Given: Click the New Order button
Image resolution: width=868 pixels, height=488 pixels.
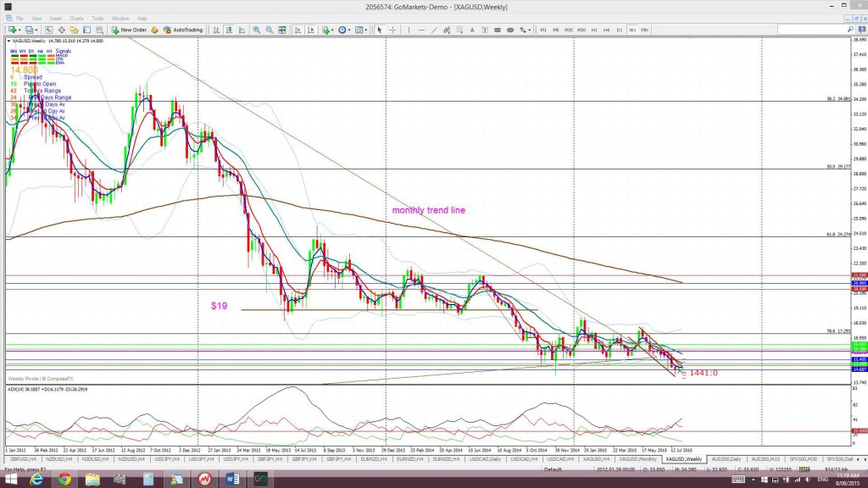Looking at the screenshot, I should pyautogui.click(x=129, y=30).
